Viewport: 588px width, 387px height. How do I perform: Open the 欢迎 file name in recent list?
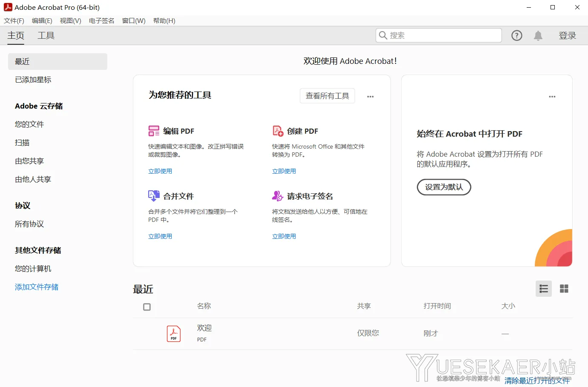tap(204, 328)
